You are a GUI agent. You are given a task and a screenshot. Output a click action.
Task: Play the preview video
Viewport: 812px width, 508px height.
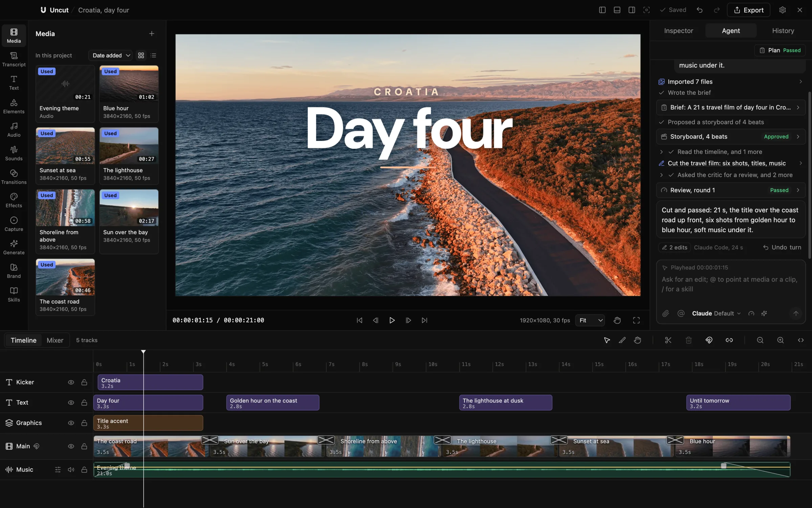point(392,320)
